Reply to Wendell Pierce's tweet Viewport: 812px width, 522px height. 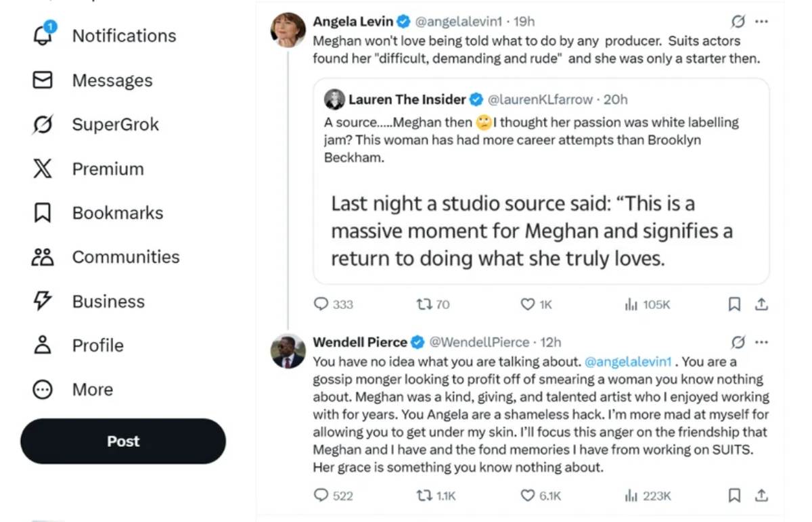click(321, 496)
